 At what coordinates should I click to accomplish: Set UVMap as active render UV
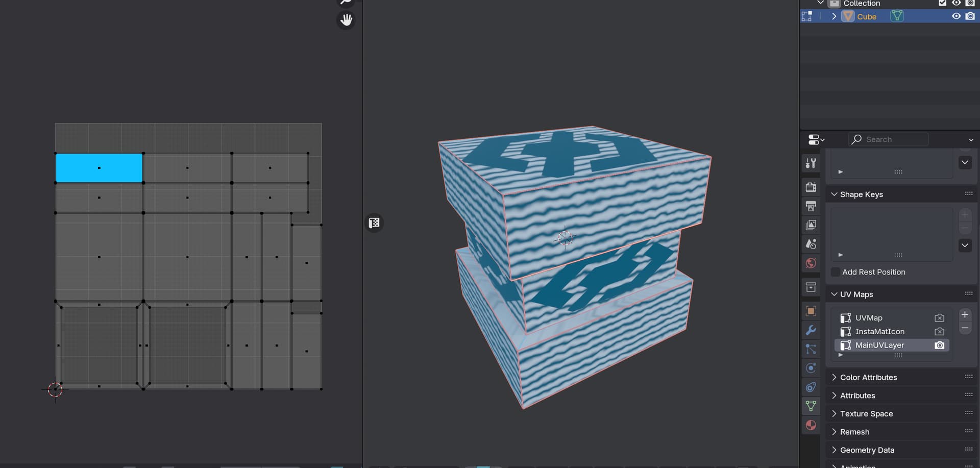939,318
